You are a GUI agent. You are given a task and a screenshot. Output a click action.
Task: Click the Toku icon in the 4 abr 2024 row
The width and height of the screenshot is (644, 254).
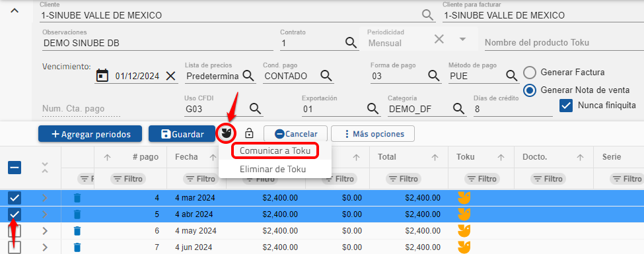point(464,214)
